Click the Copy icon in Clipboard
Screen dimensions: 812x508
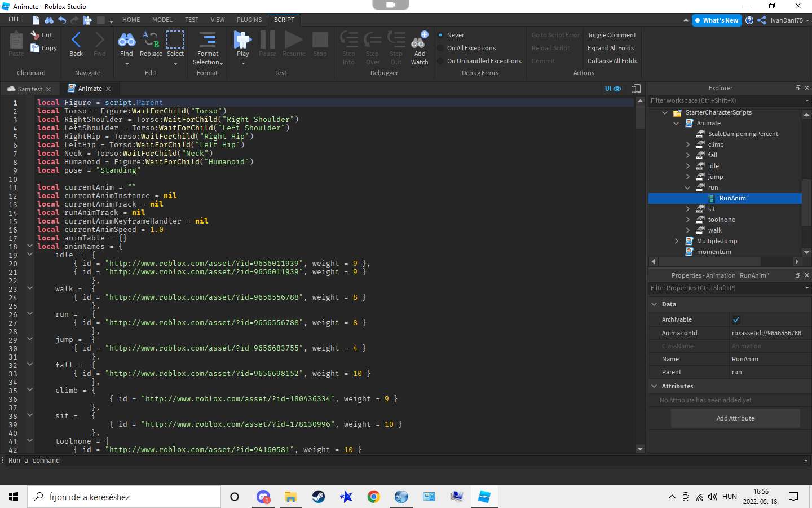point(36,49)
